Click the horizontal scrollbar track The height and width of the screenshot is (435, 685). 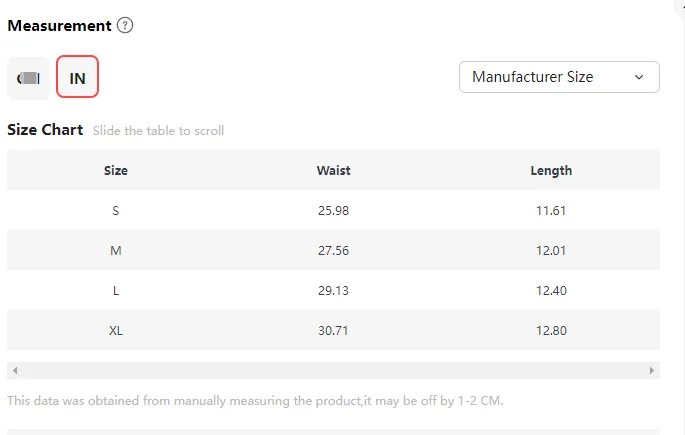333,370
